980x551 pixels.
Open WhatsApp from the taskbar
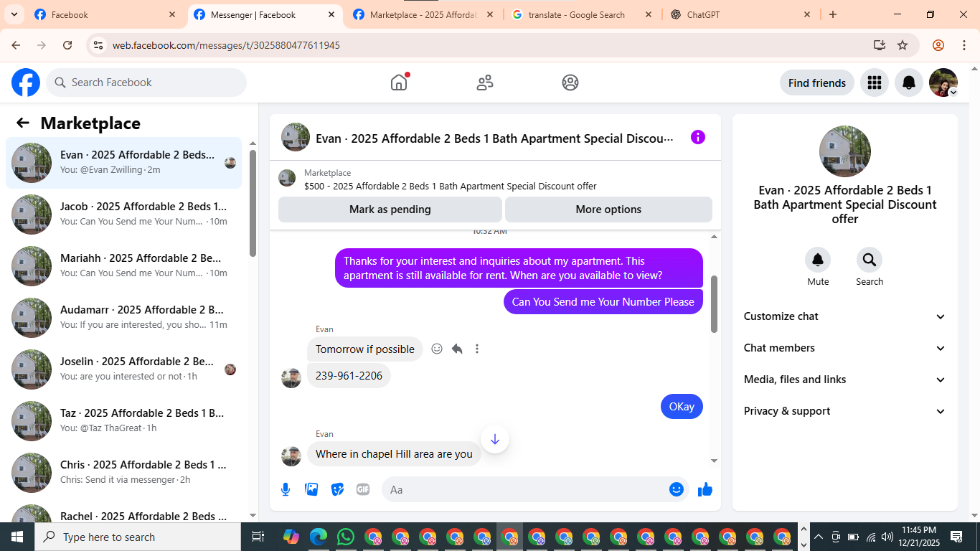(x=346, y=537)
